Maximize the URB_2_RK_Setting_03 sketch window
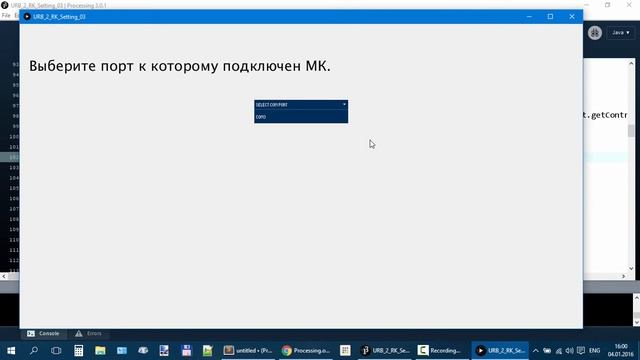640x360 pixels. pyautogui.click(x=550, y=17)
